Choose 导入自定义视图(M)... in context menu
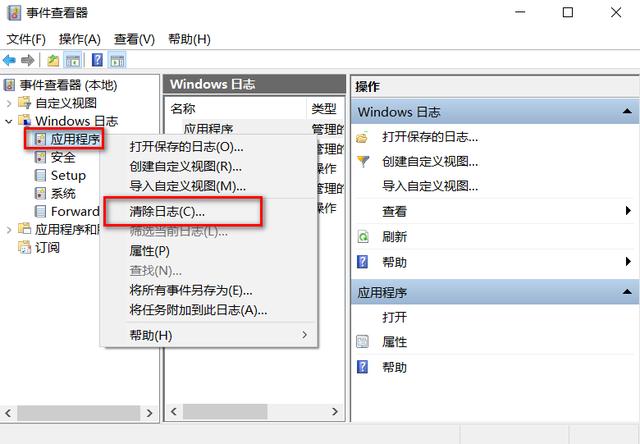This screenshot has width=640, height=444. coord(209,186)
